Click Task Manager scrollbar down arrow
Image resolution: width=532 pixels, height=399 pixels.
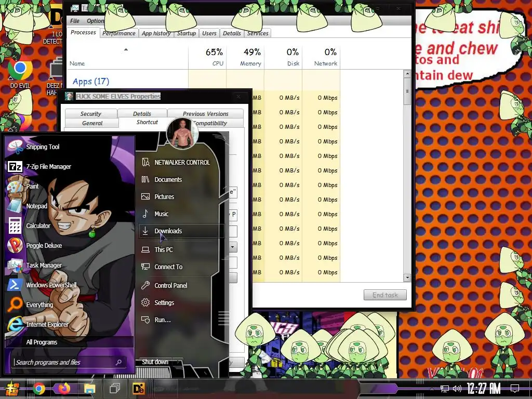point(407,277)
